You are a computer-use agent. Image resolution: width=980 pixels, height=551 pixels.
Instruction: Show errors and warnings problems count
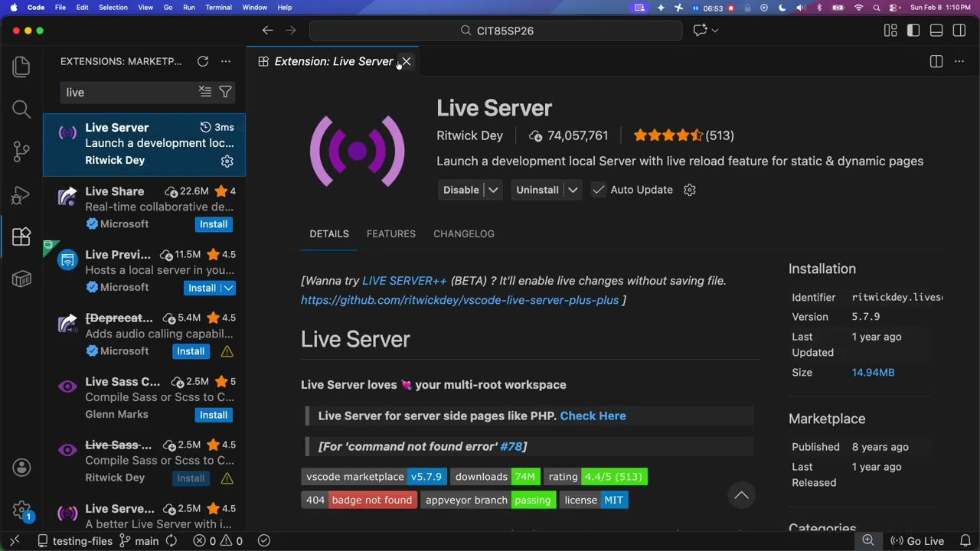(217, 541)
